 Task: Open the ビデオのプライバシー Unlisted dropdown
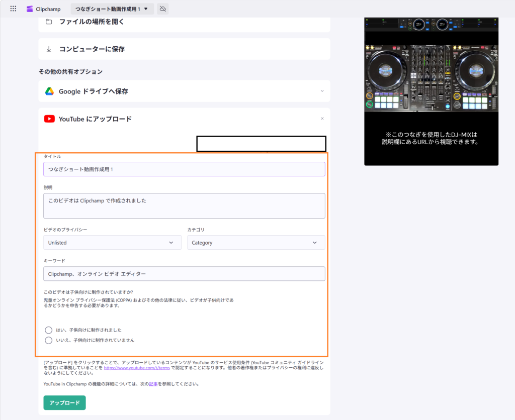coord(112,243)
